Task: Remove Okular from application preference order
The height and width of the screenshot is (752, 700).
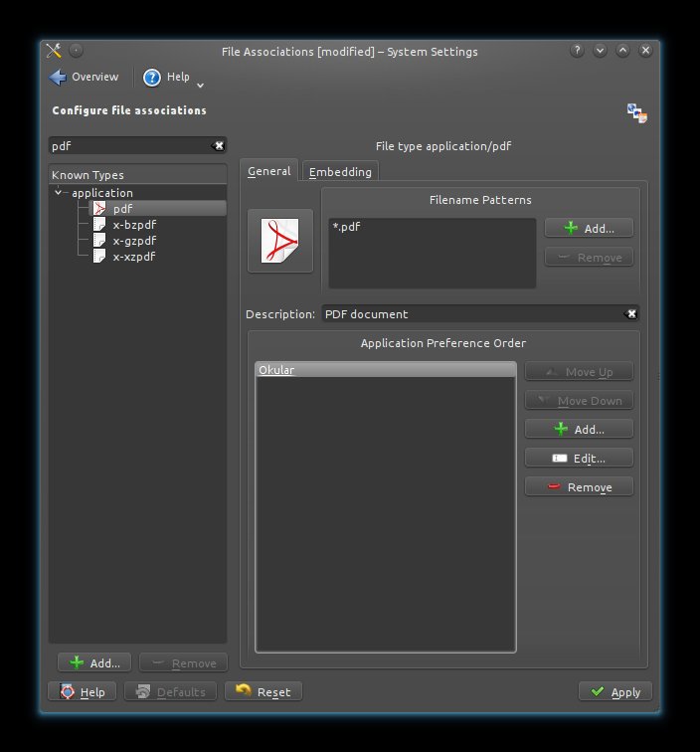Action: click(579, 486)
